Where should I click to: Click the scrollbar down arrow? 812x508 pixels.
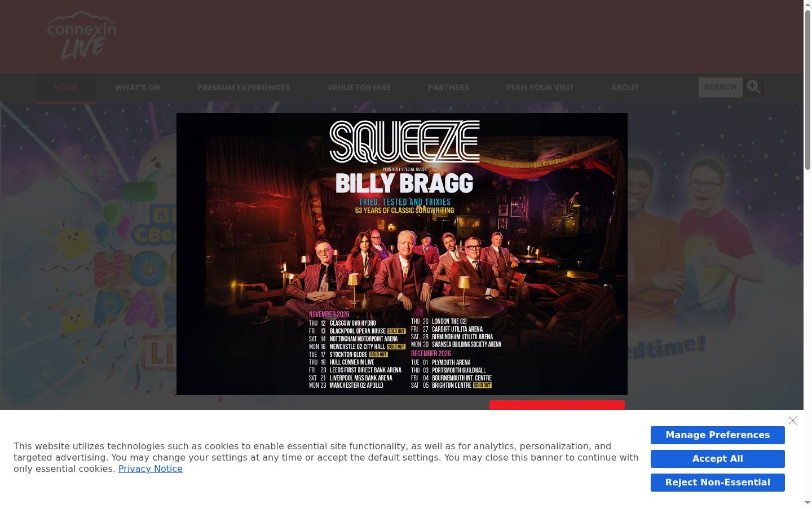807,503
